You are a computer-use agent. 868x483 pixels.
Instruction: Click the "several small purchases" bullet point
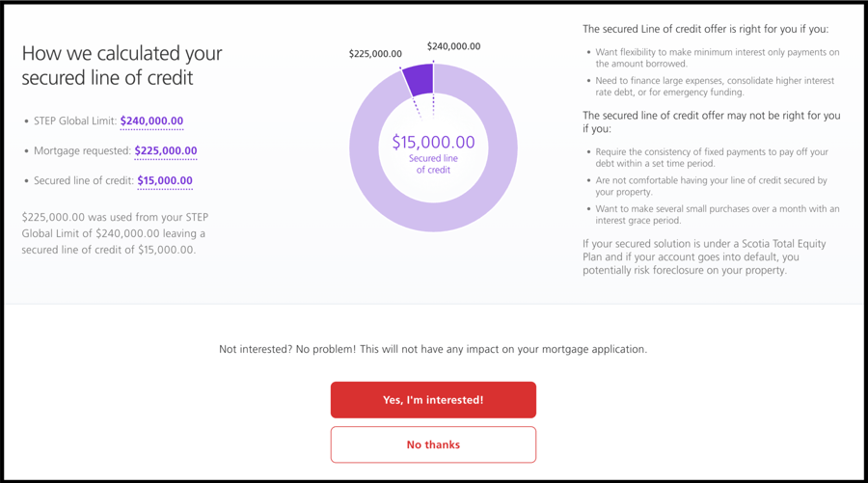point(718,215)
